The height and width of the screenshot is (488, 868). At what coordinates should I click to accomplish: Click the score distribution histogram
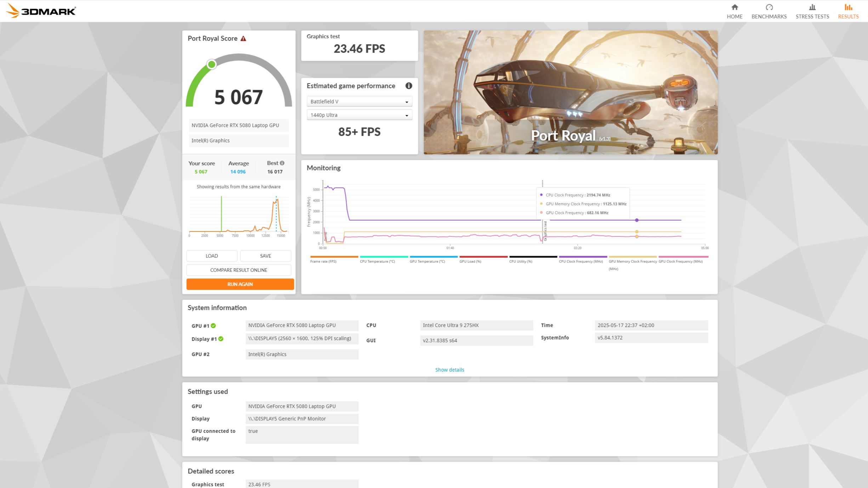pos(239,216)
